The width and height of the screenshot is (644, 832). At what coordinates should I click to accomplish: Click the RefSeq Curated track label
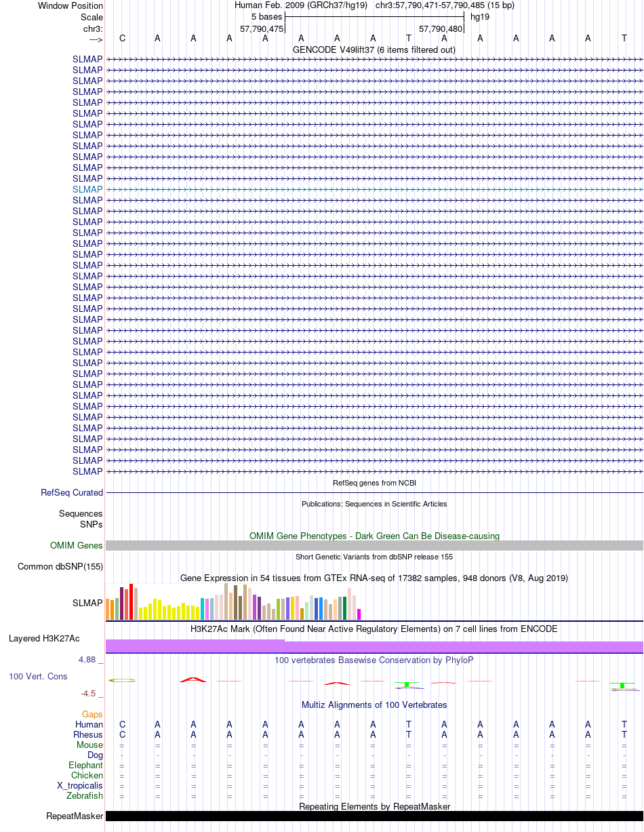click(x=72, y=493)
